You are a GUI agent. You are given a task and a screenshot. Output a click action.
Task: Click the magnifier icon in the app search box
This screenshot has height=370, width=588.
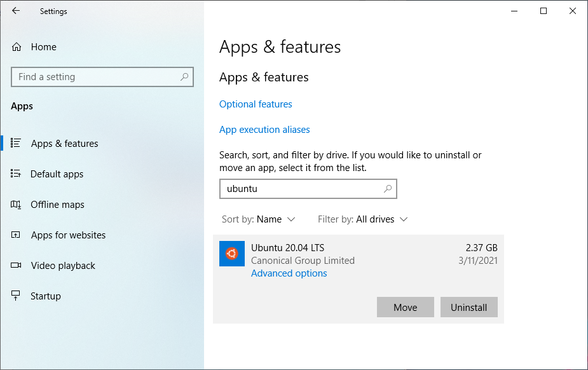(388, 189)
